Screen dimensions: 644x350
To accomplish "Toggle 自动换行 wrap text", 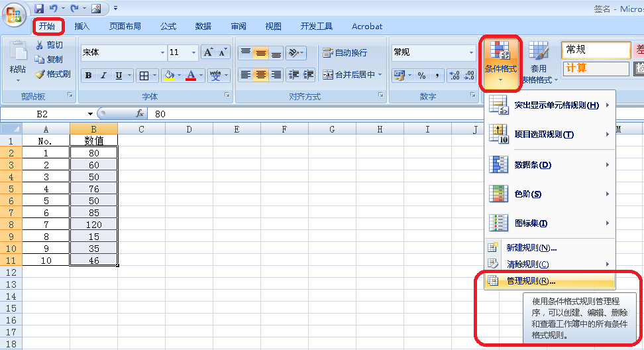I will 345,52.
